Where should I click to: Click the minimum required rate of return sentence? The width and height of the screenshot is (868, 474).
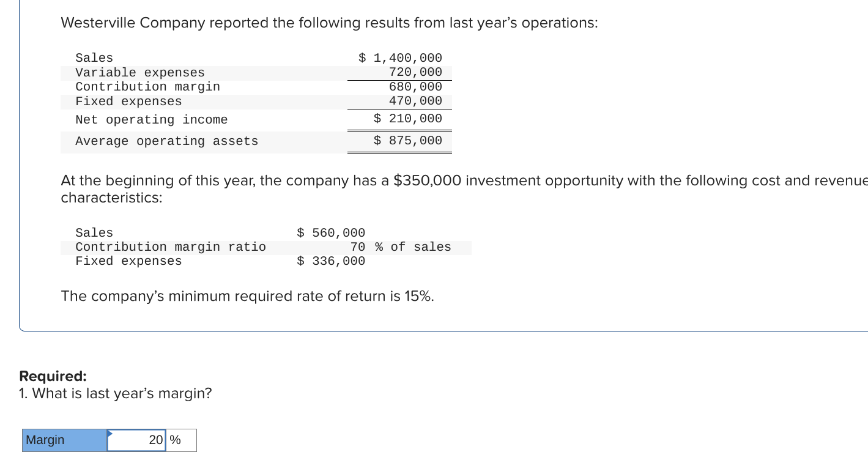(x=248, y=297)
